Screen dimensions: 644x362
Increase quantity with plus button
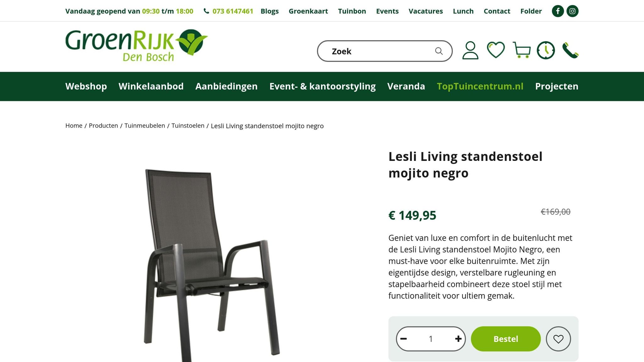458,339
